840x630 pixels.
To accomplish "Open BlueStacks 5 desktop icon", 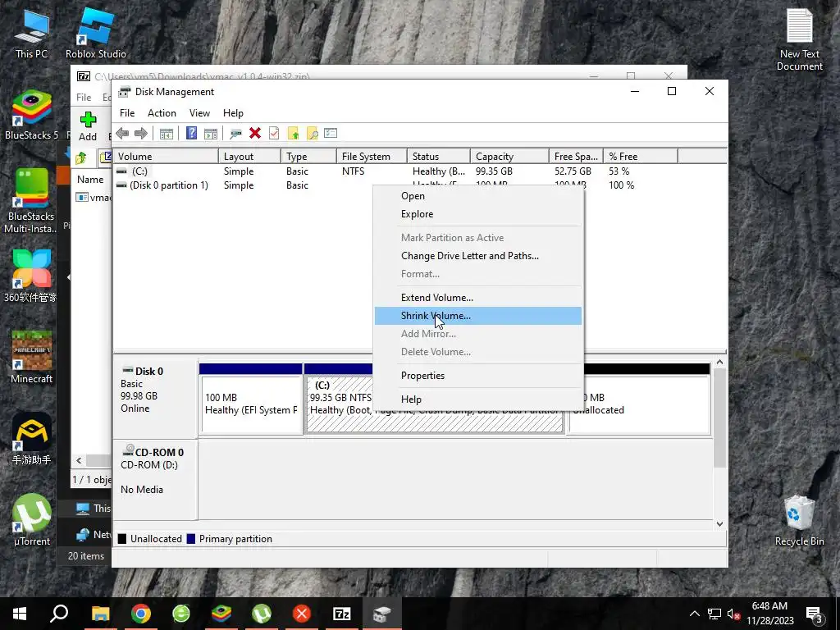I will [x=32, y=115].
